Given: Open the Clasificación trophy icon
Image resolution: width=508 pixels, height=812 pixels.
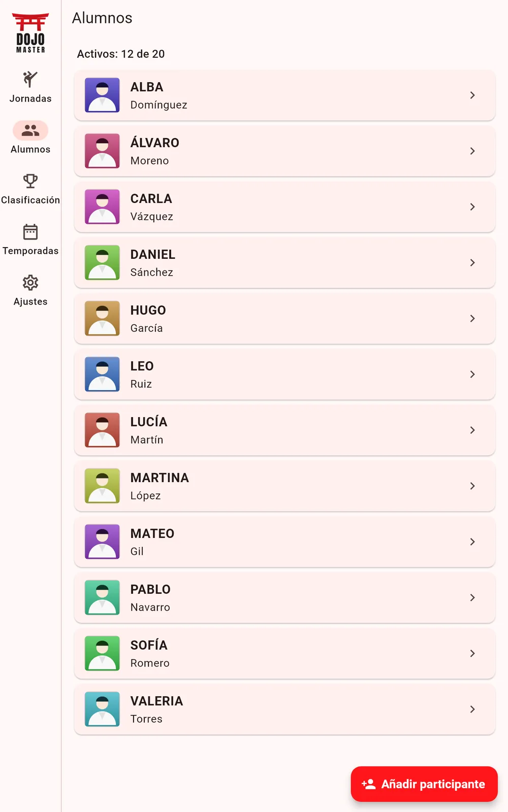Looking at the screenshot, I should (30, 181).
